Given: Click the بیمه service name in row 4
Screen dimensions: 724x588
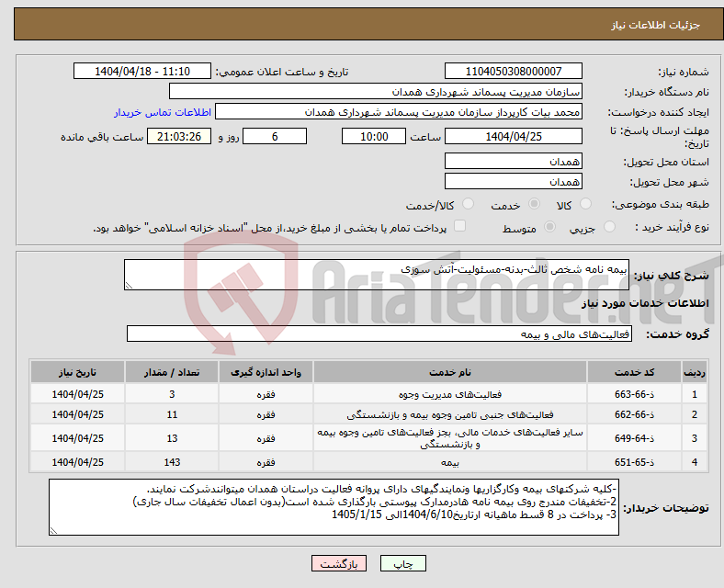Looking at the screenshot, I should click(x=449, y=462).
